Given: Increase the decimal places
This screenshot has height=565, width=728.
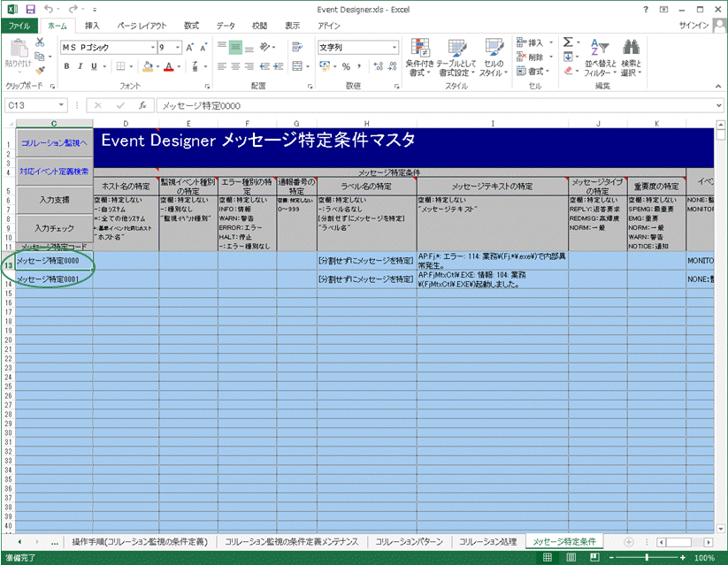Looking at the screenshot, I should coord(379,66).
